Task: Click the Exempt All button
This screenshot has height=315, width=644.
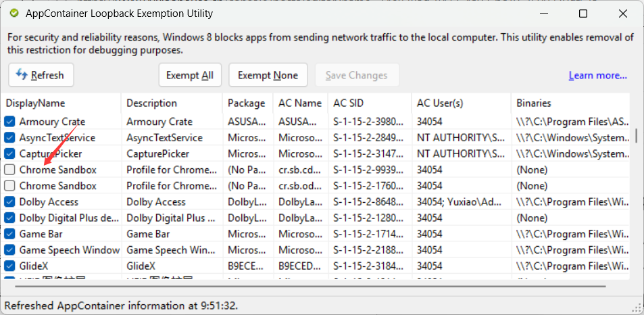Action: click(190, 75)
